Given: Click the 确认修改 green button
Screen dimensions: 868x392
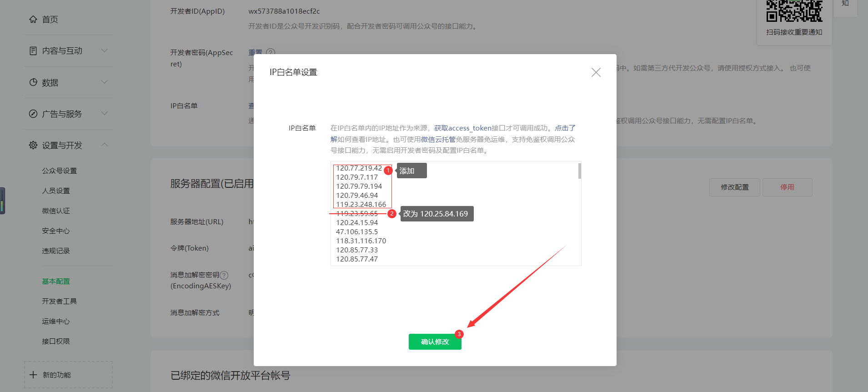Looking at the screenshot, I should pyautogui.click(x=435, y=342).
